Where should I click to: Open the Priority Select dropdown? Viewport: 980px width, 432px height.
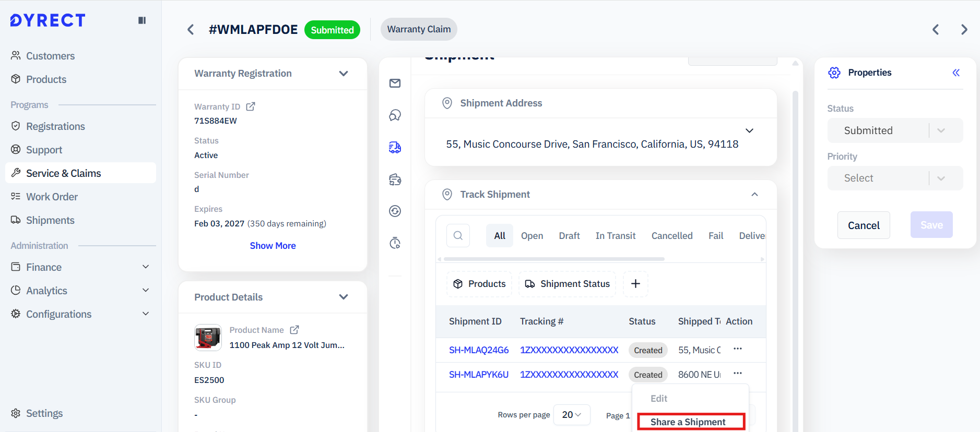coord(894,178)
